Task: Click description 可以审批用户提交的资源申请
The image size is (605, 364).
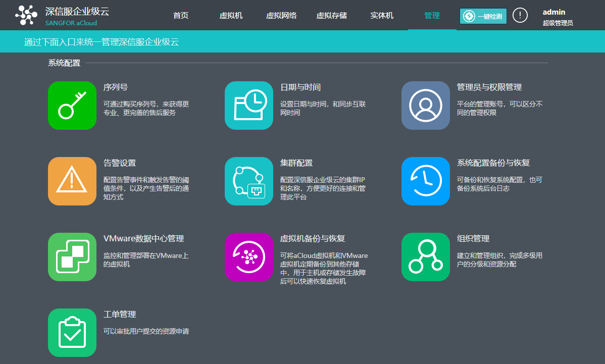Action: pos(146,331)
